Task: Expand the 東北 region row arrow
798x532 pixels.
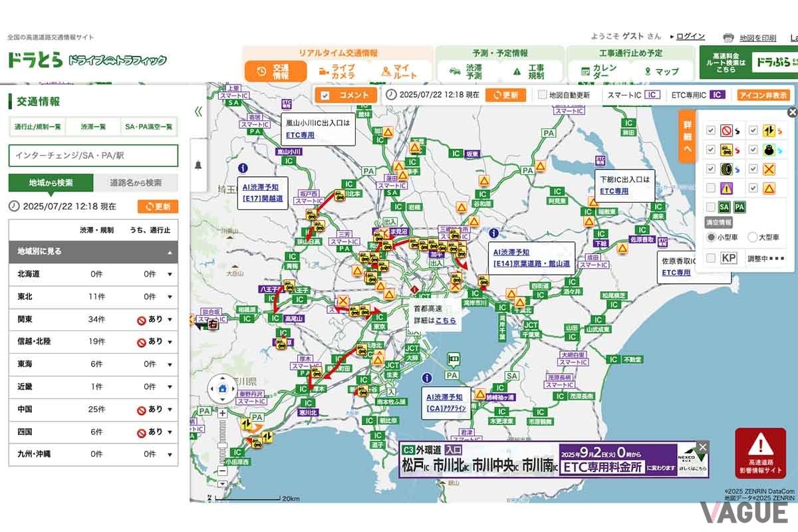Action: tap(170, 297)
